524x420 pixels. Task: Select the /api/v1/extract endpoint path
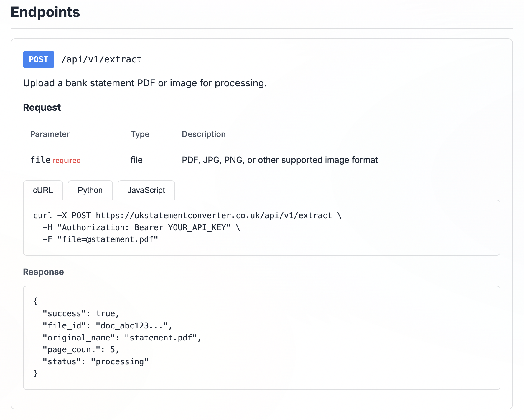[102, 59]
